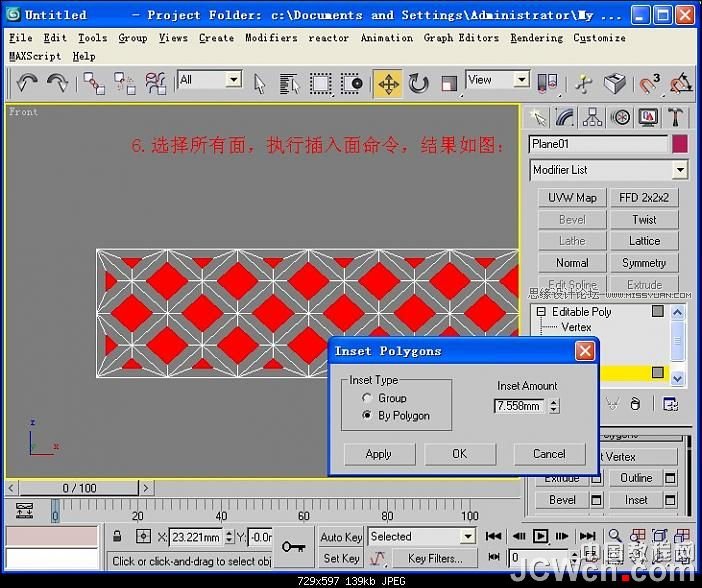Open the Customize menu

pos(599,38)
